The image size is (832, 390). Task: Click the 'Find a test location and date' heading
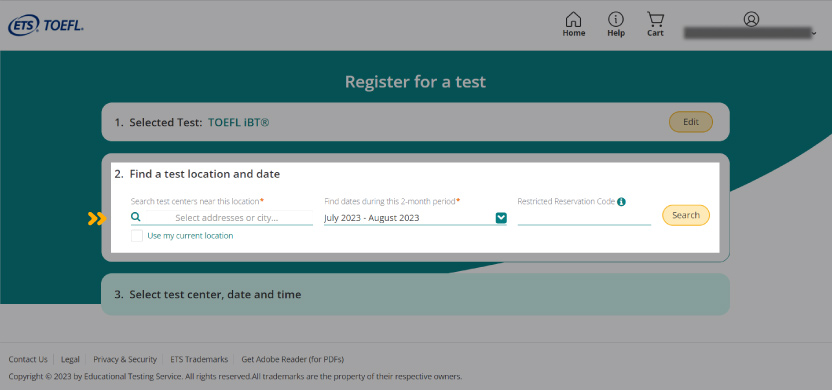point(205,174)
